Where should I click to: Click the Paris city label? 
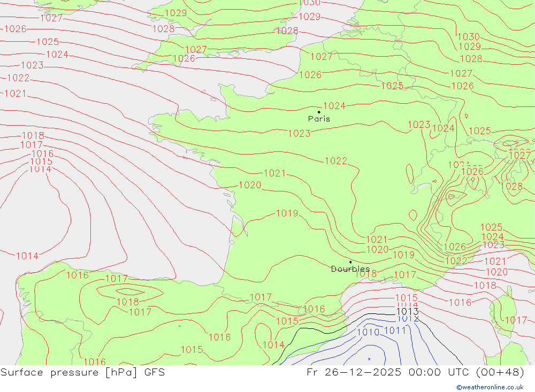(319, 119)
